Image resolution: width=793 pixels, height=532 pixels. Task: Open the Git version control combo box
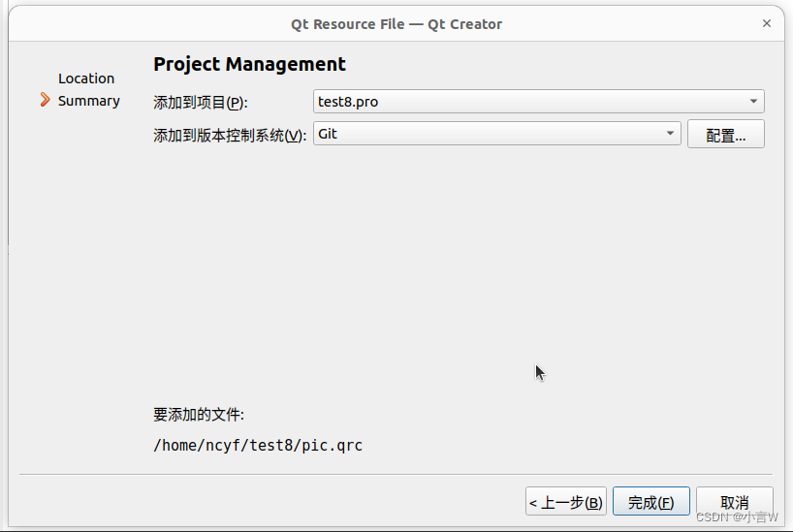pos(490,134)
